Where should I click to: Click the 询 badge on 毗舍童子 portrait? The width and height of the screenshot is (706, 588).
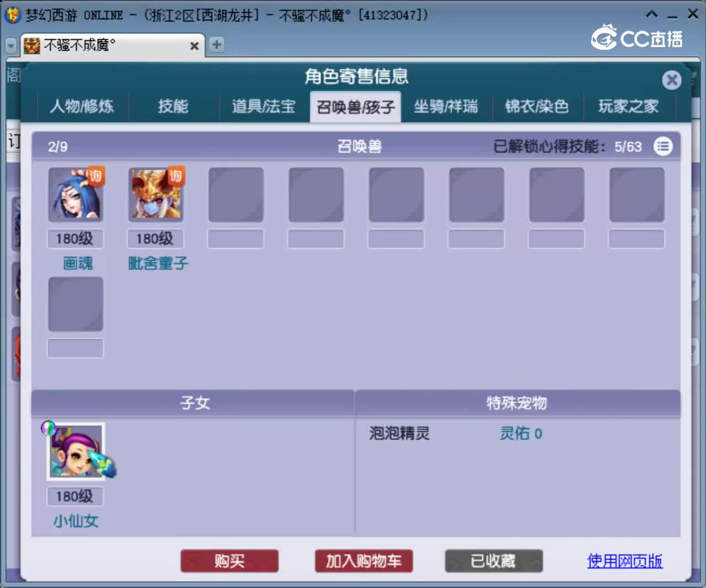click(x=176, y=176)
